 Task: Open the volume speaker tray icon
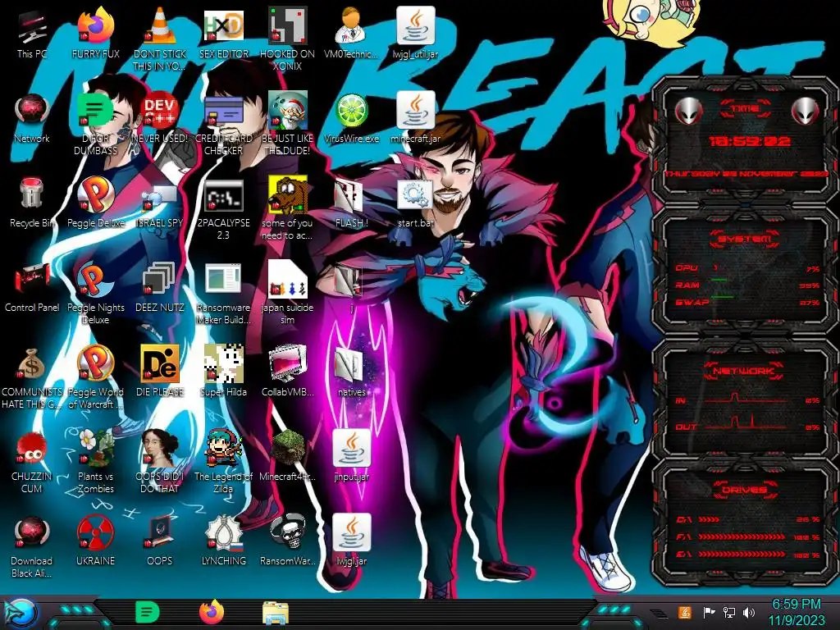749,612
